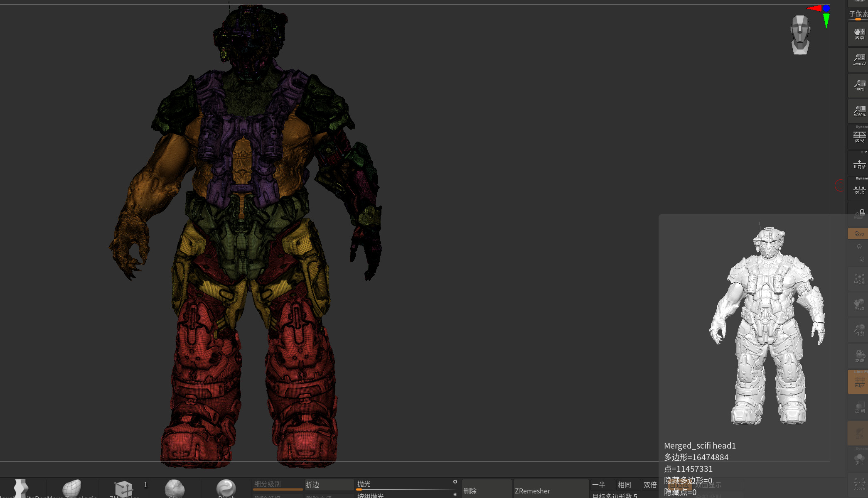The image size is (868, 498).
Task: Select Same (相同) polygon count
Action: 628,485
